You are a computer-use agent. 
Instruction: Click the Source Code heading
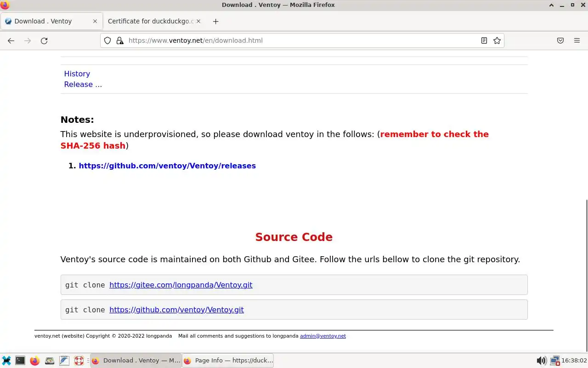click(294, 237)
